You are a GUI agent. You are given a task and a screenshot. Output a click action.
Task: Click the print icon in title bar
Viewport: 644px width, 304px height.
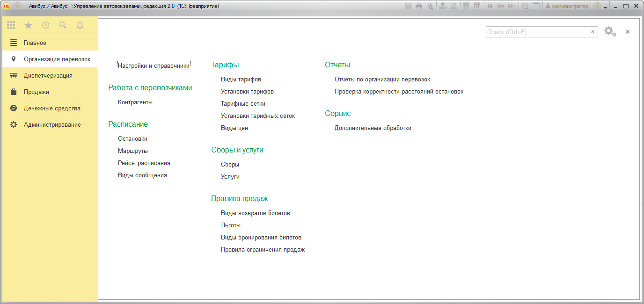pos(419,6)
